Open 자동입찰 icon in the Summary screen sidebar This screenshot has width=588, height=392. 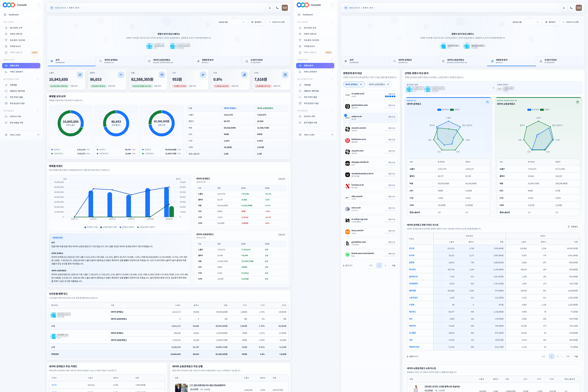pos(6,85)
